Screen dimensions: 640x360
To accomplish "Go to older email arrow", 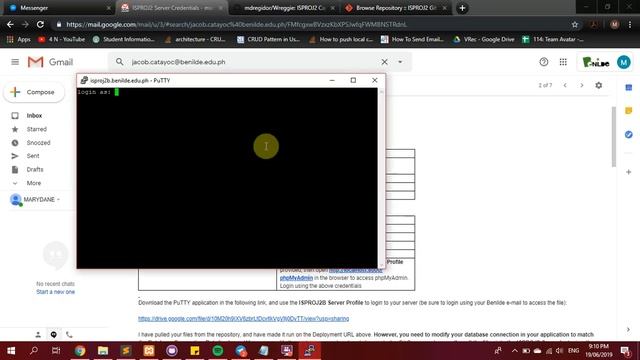I will tap(582, 85).
